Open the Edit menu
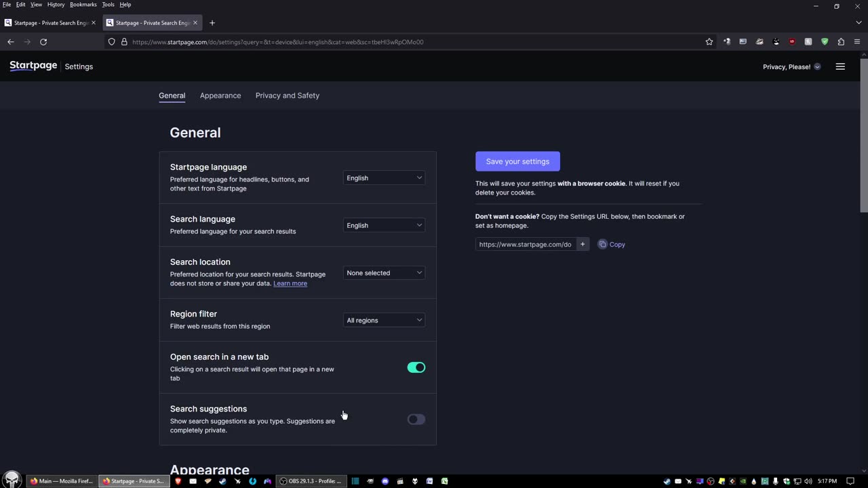The image size is (868, 488). click(21, 5)
